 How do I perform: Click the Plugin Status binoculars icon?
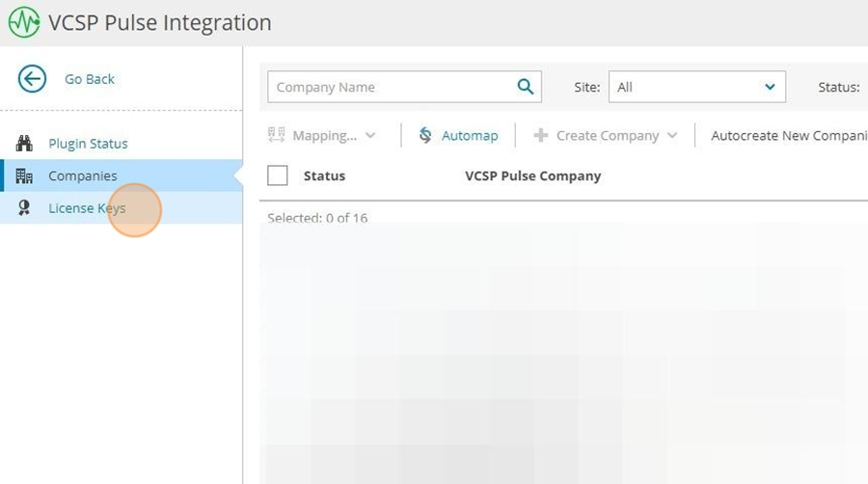pyautogui.click(x=24, y=144)
